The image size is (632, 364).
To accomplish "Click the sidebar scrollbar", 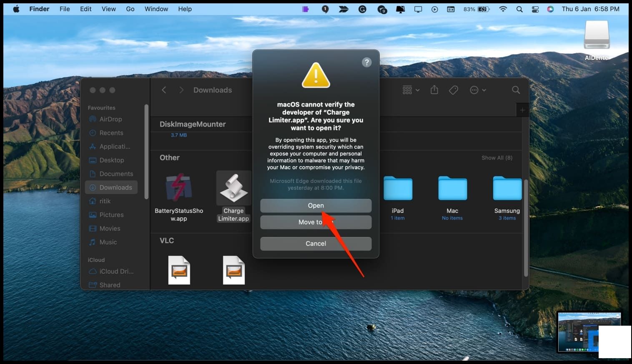I will point(146,152).
